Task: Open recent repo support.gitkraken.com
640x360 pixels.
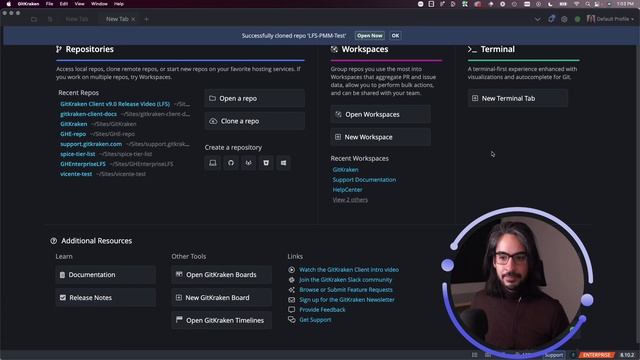Action: point(91,144)
